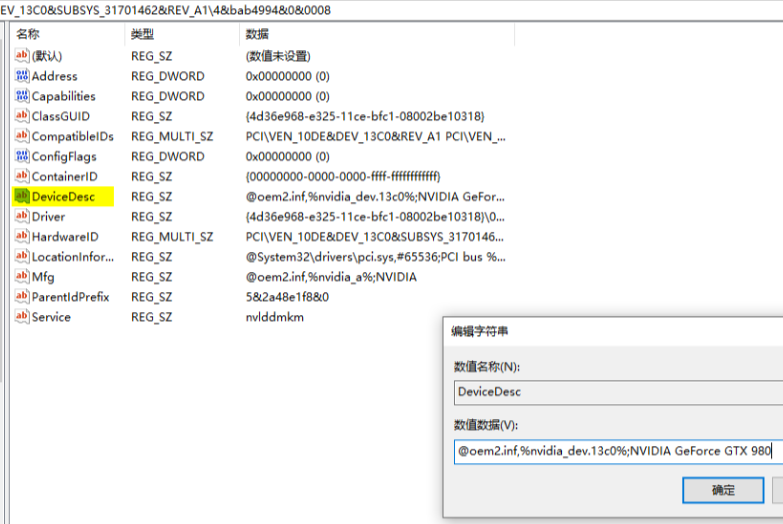This screenshot has height=524, width=783.
Task: Select the Service value name
Action: pos(51,317)
